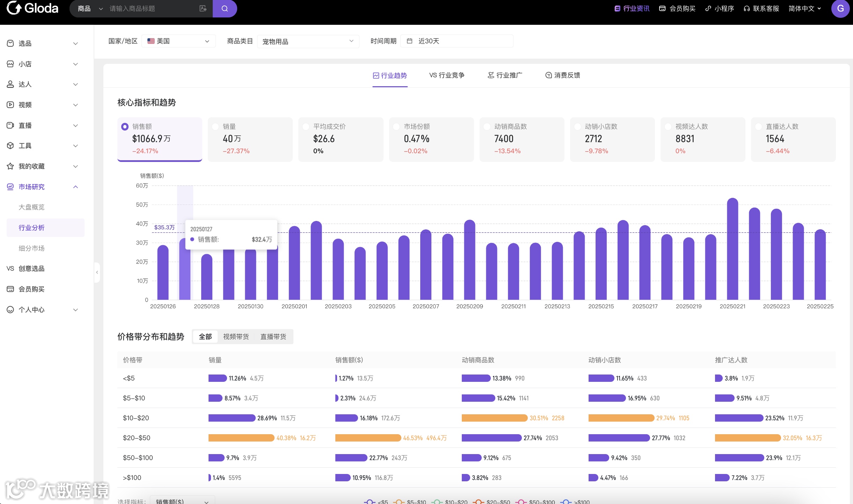Click the Gloda logo icon
This screenshot has width=853, height=504.
pos(14,8)
